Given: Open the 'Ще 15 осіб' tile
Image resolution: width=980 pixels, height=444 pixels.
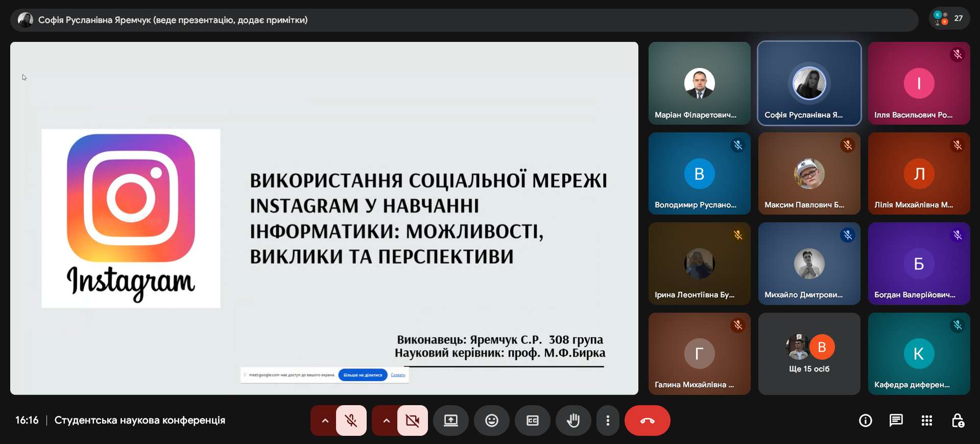Looking at the screenshot, I should 809,354.
